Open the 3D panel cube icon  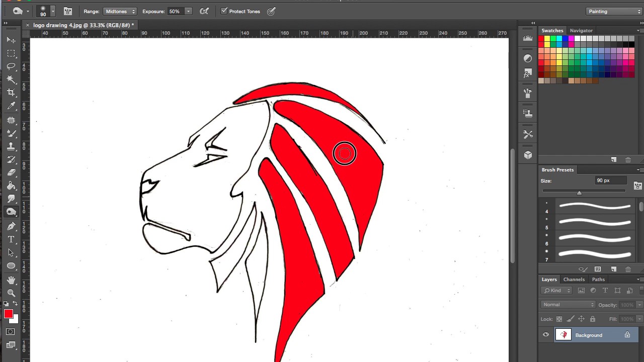pyautogui.click(x=528, y=155)
